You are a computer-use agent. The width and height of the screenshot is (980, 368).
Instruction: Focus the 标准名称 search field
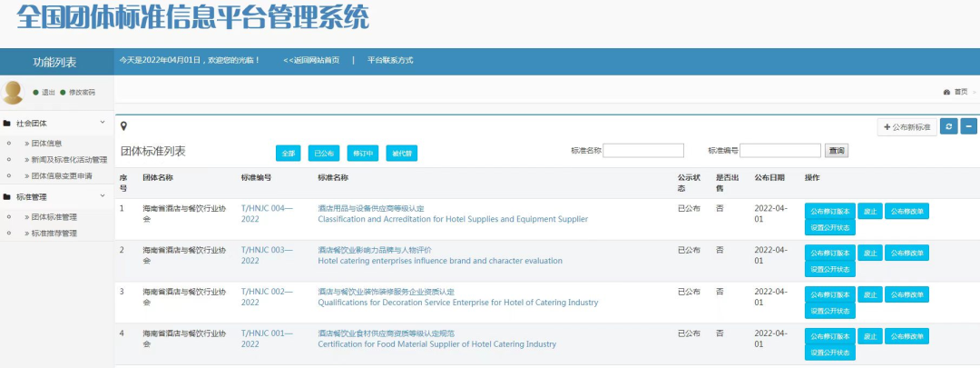[x=643, y=151]
